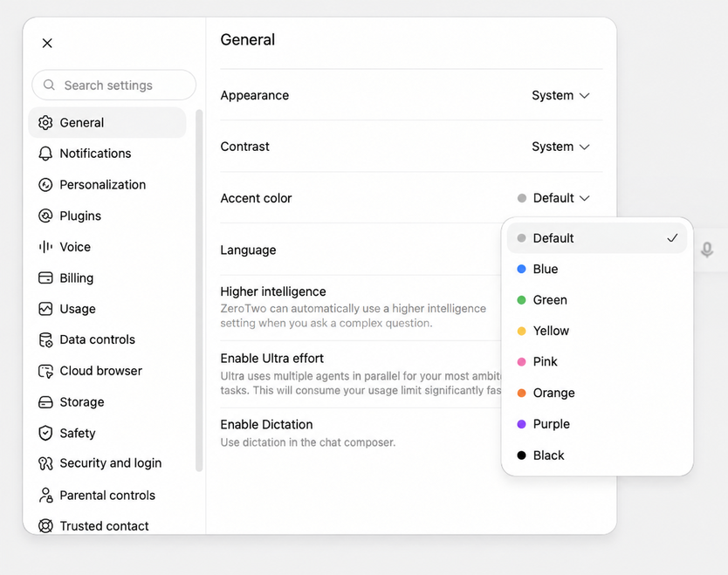Open the Cloud browser settings
The height and width of the screenshot is (575, 728).
point(107,371)
